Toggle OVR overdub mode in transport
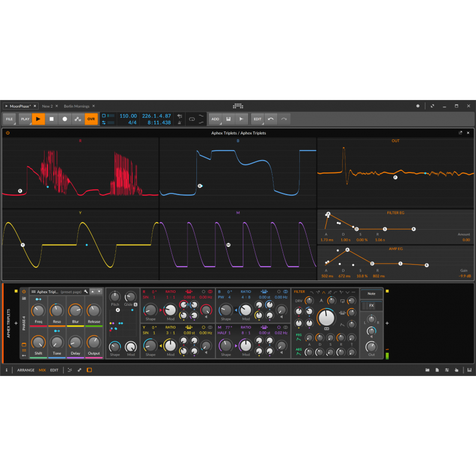 coord(90,119)
